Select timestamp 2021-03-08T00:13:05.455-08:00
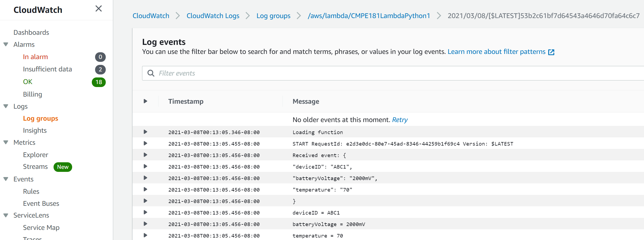 [x=214, y=144]
